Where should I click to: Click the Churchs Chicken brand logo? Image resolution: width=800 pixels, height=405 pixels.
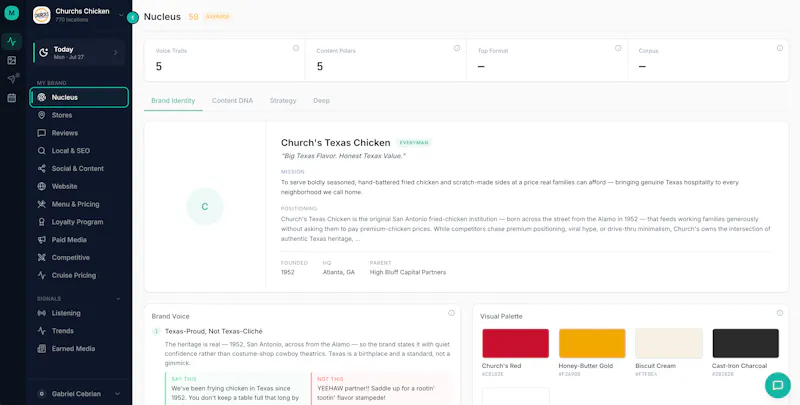tap(41, 15)
